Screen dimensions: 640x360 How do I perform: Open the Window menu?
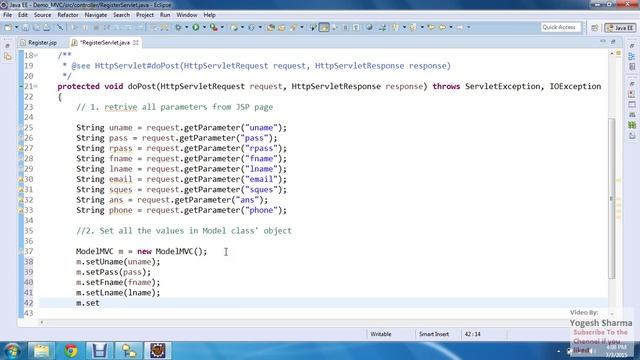(187, 15)
